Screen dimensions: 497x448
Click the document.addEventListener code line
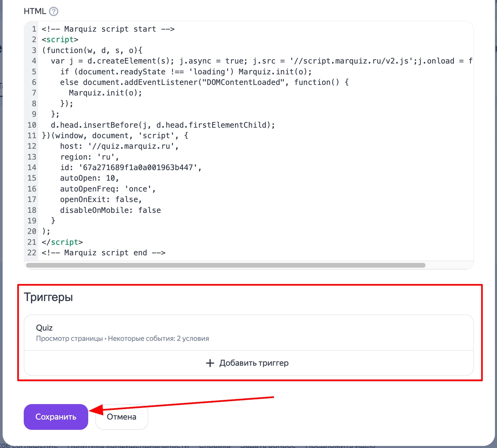tap(205, 82)
